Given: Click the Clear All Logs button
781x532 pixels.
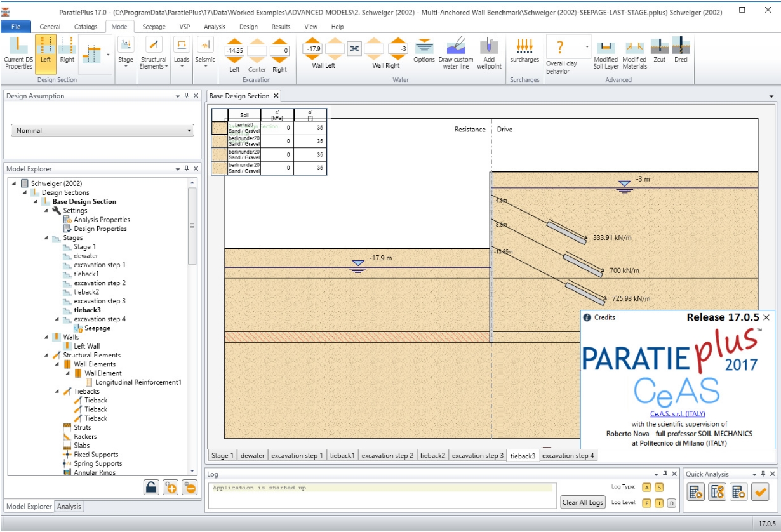Looking at the screenshot, I should tap(583, 502).
